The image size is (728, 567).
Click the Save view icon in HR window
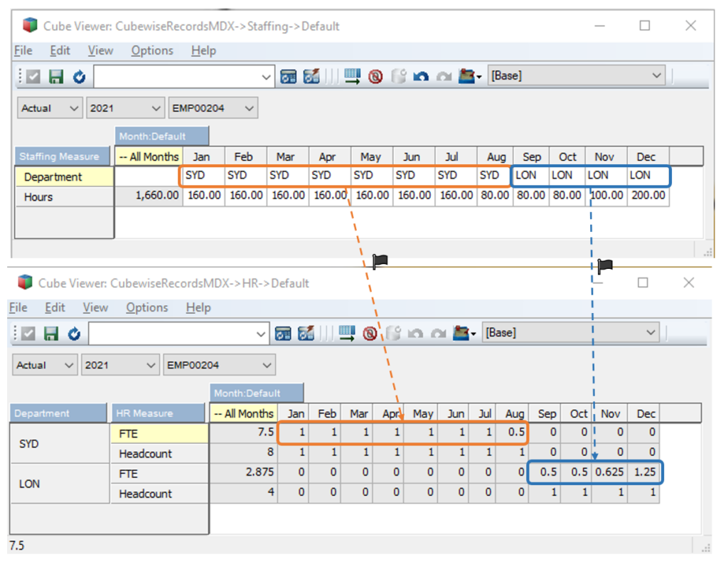[51, 333]
